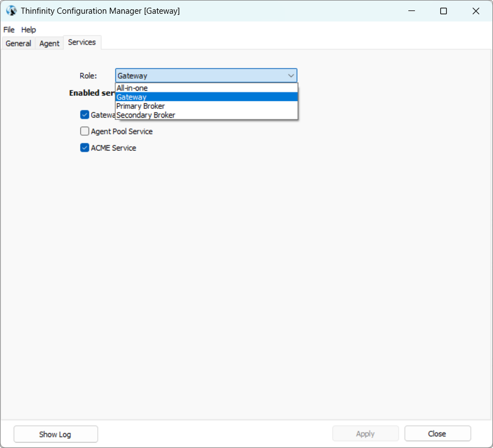Collapse the Role dropdown using its chevron

(x=291, y=76)
